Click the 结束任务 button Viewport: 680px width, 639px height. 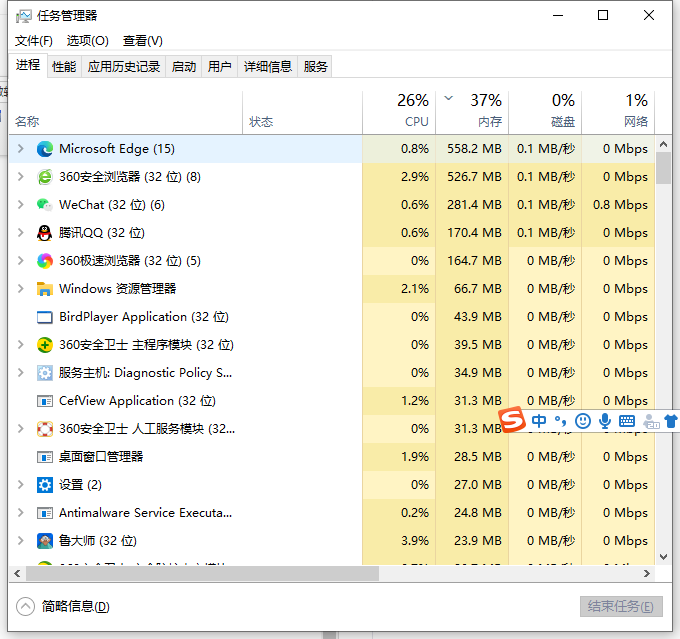coord(620,607)
